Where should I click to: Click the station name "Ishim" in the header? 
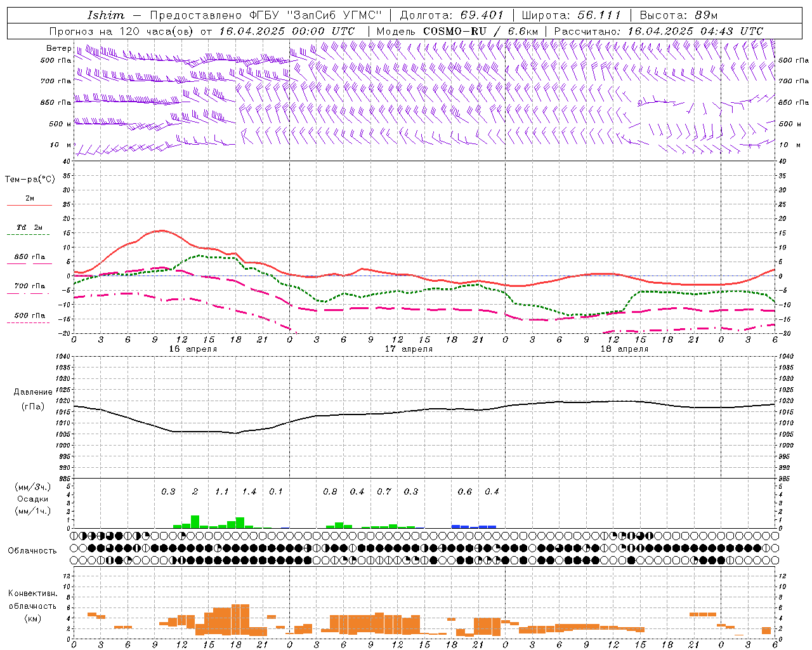click(105, 15)
